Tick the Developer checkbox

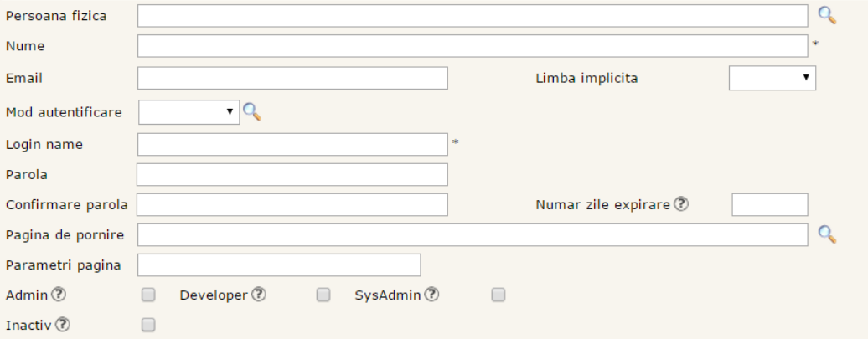[x=323, y=295]
